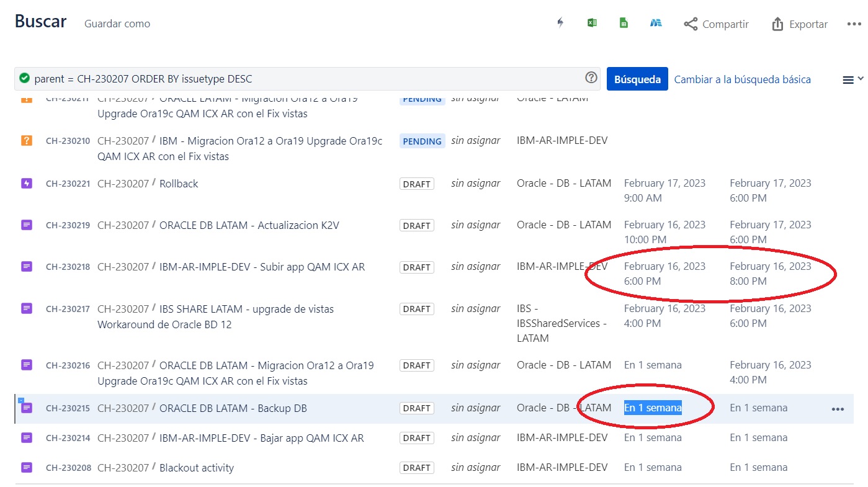Open the top-right more options menu

(x=854, y=23)
